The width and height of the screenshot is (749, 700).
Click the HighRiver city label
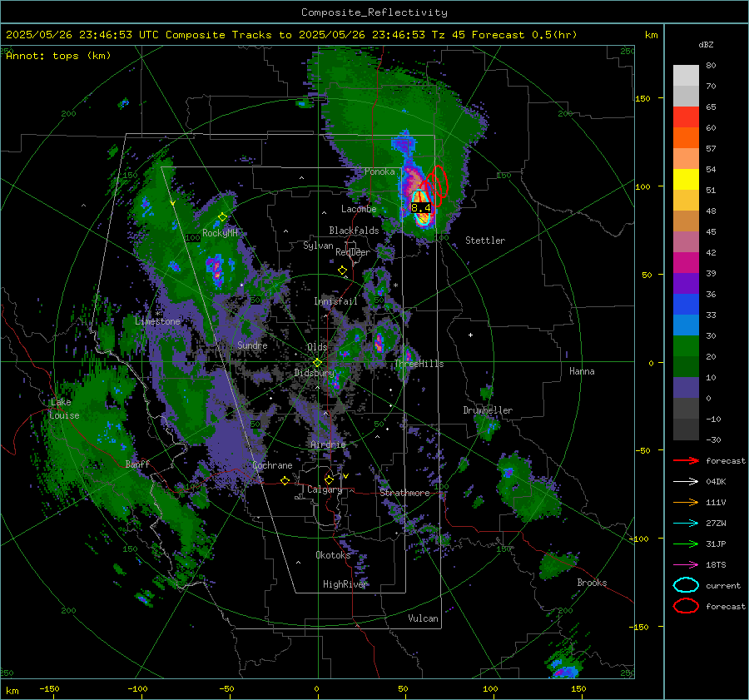click(345, 584)
